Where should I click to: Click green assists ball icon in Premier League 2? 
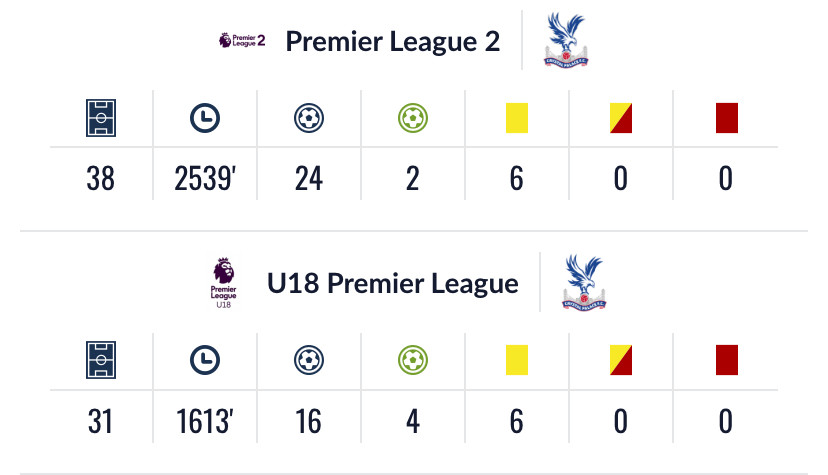[412, 119]
